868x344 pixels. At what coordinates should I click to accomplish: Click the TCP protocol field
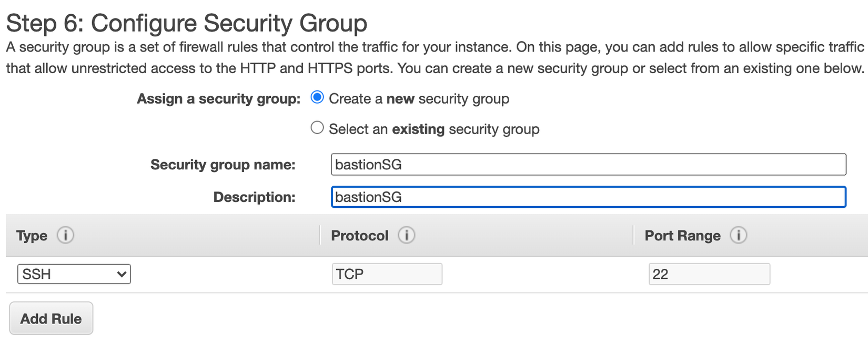[x=387, y=274]
